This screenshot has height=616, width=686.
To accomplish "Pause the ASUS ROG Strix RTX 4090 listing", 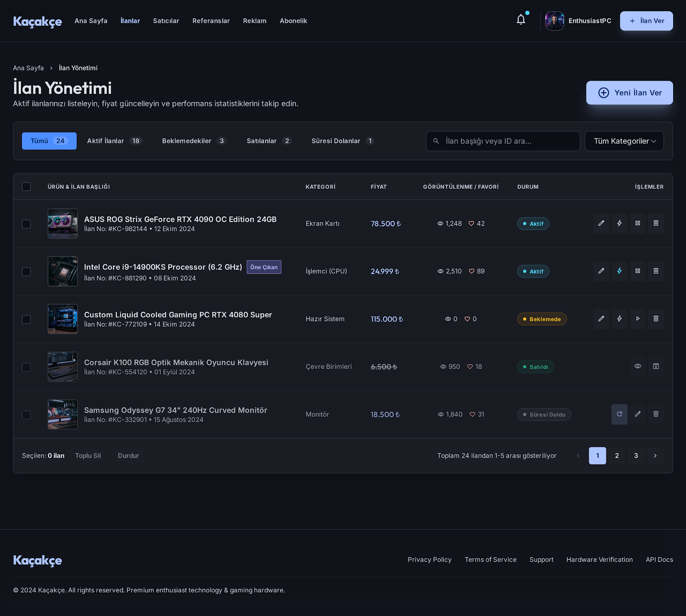I will 638,223.
